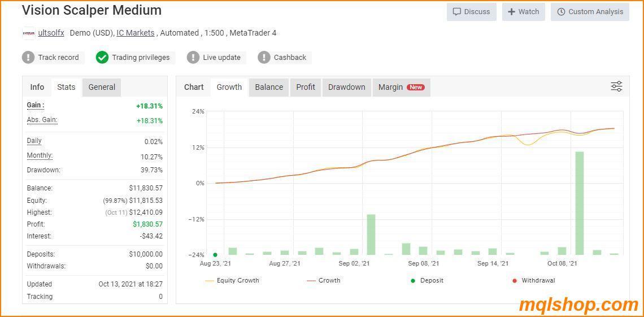Open chart settings sliders icon

point(616,86)
